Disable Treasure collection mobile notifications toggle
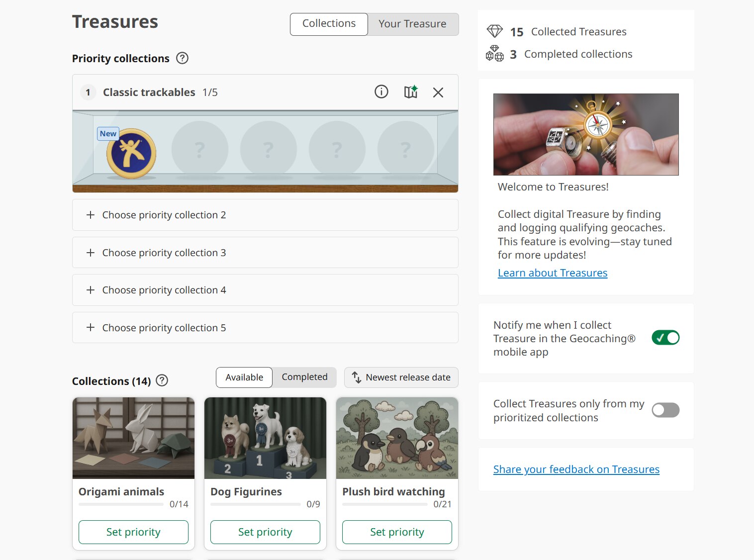Viewport: 754px width, 560px height. pos(665,338)
